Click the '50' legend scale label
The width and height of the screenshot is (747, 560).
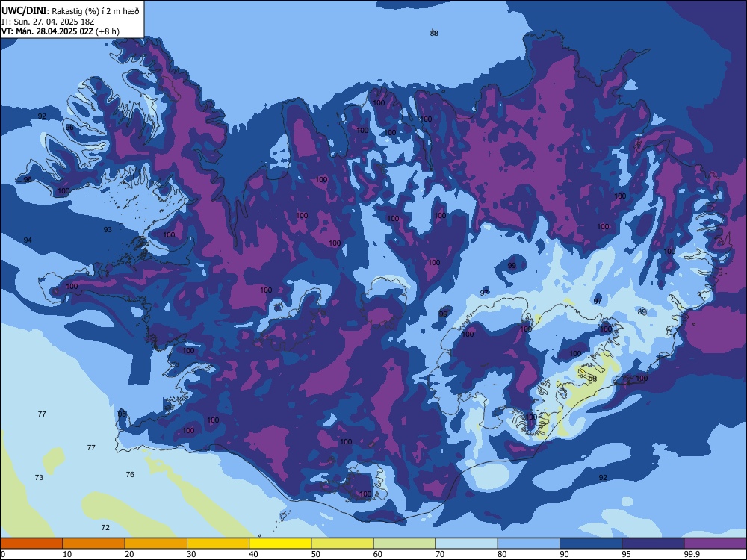coord(316,554)
